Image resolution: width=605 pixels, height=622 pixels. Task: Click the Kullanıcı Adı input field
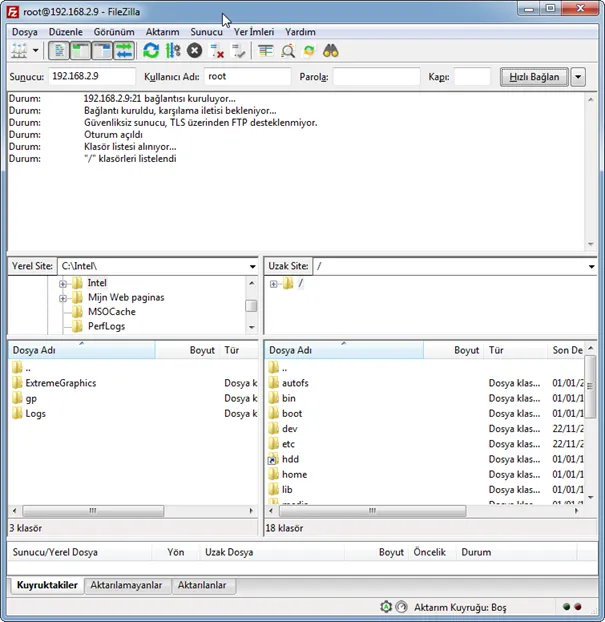click(x=248, y=76)
